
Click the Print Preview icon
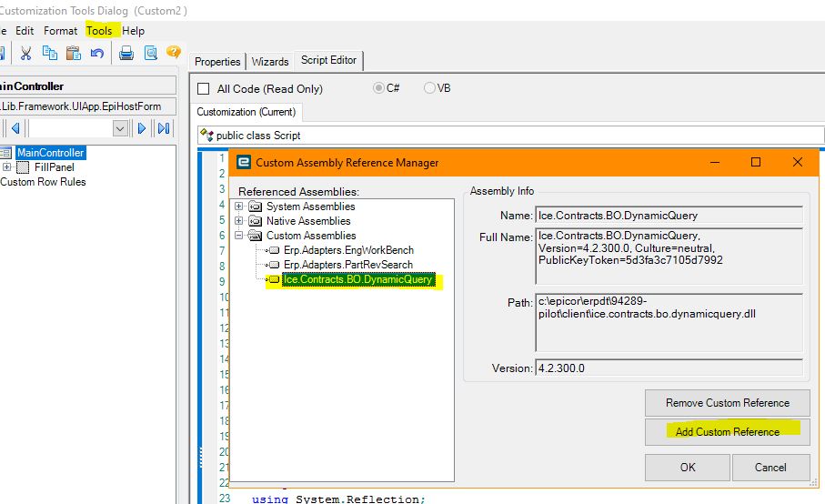[150, 53]
